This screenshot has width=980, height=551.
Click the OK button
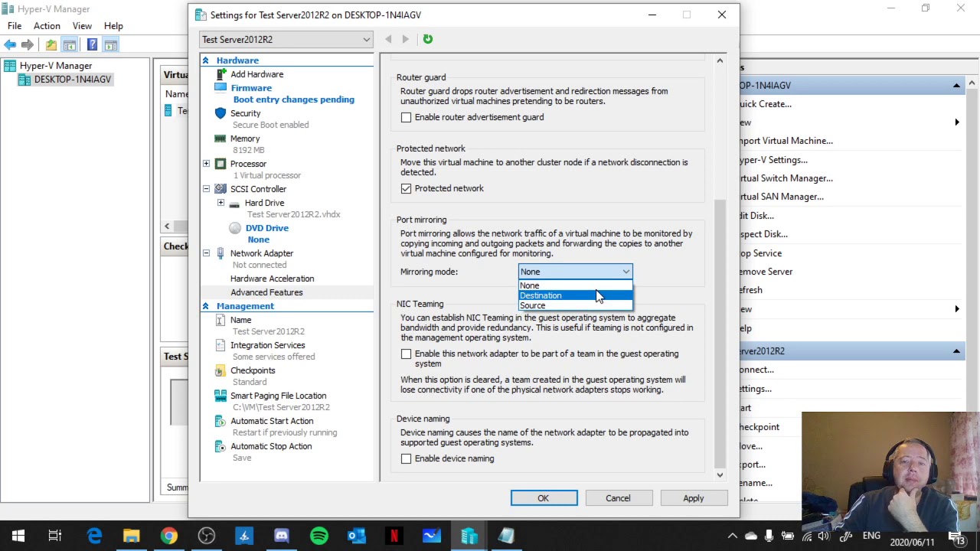(x=544, y=498)
